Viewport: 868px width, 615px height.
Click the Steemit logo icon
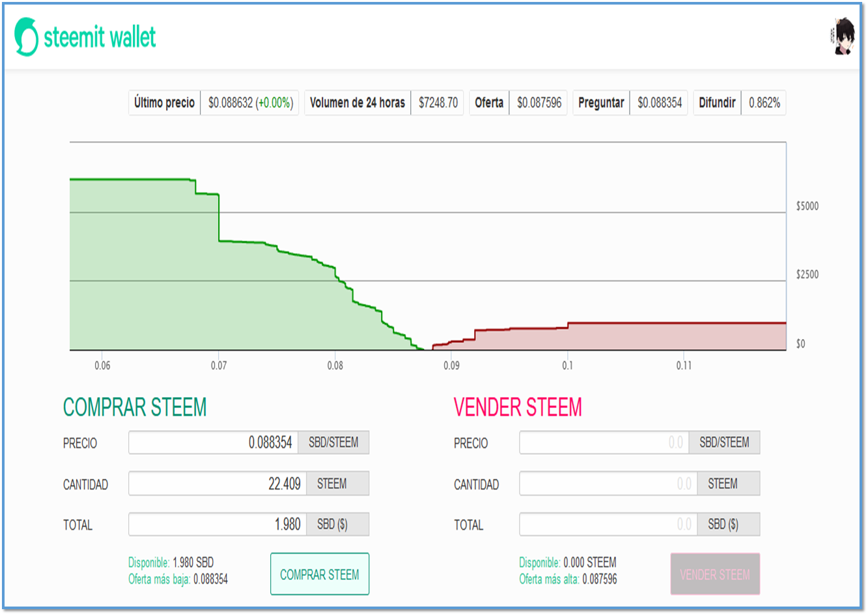27,36
